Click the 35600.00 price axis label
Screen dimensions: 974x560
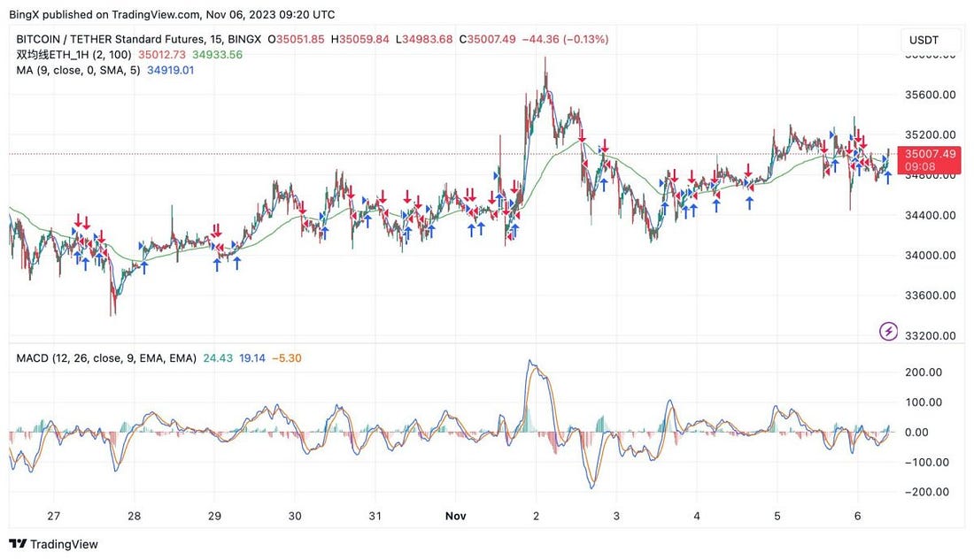pos(931,95)
